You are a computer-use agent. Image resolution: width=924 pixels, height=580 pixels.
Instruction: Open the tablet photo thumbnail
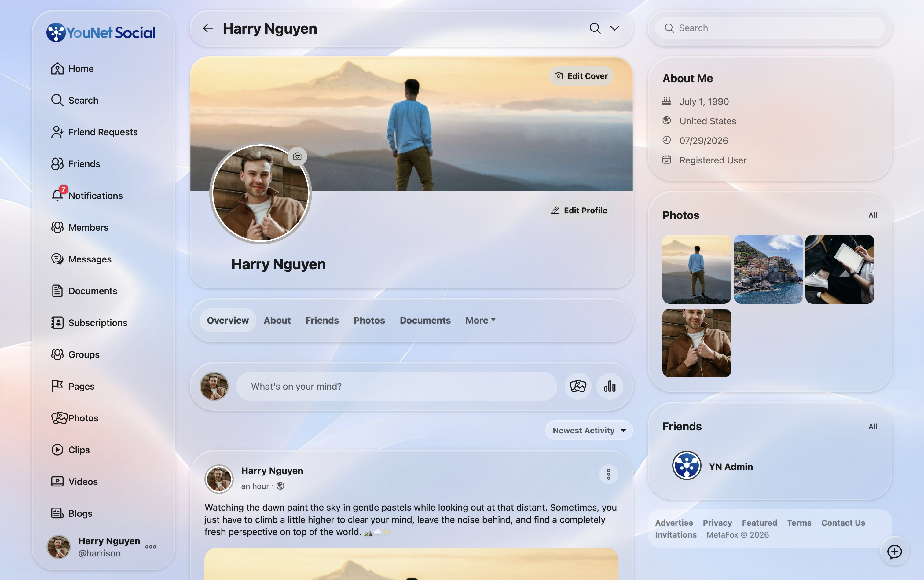[840, 269]
